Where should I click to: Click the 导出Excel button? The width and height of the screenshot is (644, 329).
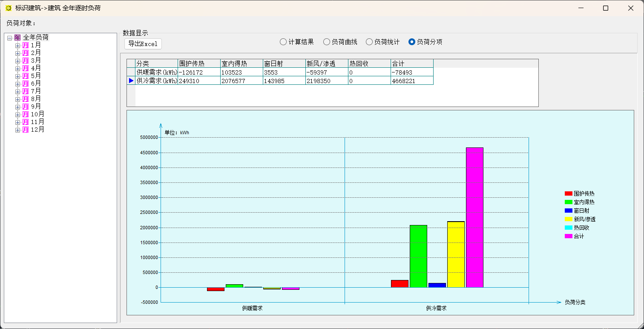pyautogui.click(x=143, y=43)
